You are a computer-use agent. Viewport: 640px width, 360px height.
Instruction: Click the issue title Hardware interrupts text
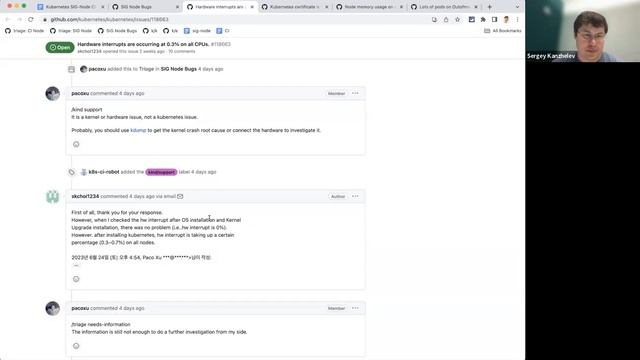[x=143, y=44]
